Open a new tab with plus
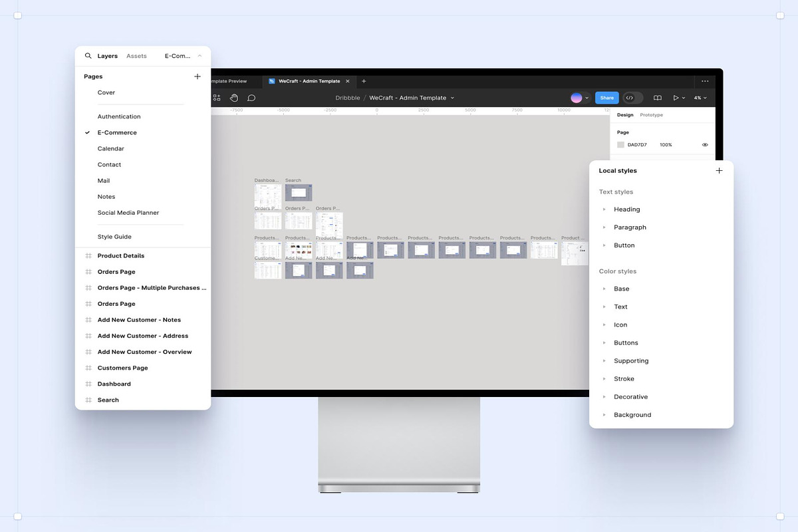Screen dimensions: 798x532 coord(364,81)
